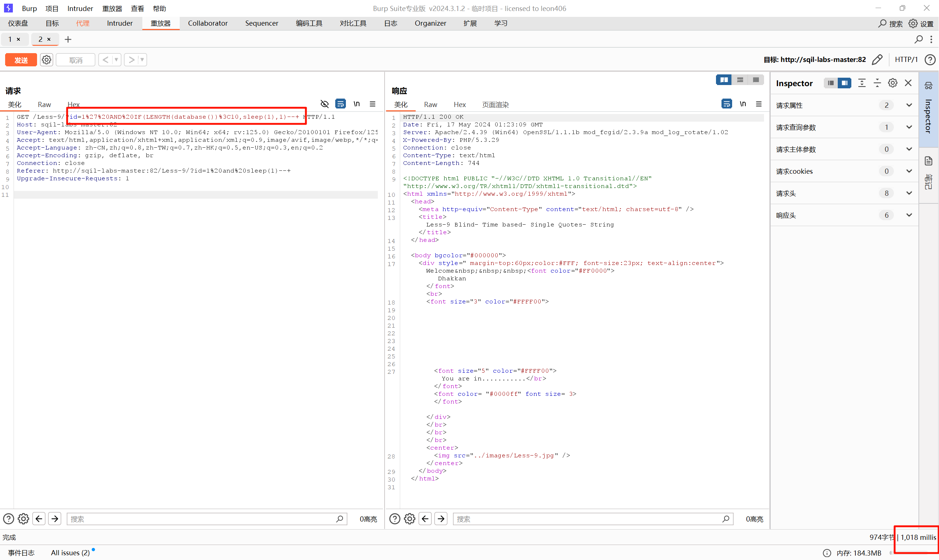Toggle word wrap in request pane
The height and width of the screenshot is (560, 939).
tap(340, 104)
